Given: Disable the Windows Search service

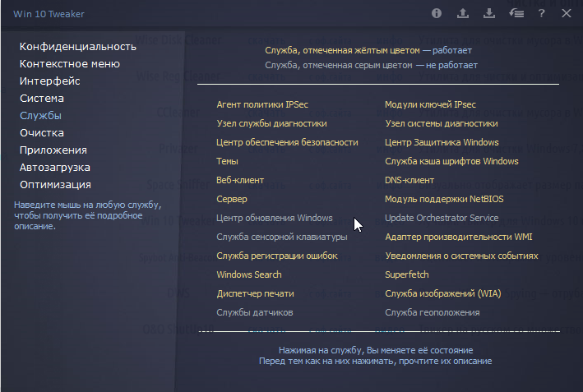Looking at the screenshot, I should pos(249,274).
